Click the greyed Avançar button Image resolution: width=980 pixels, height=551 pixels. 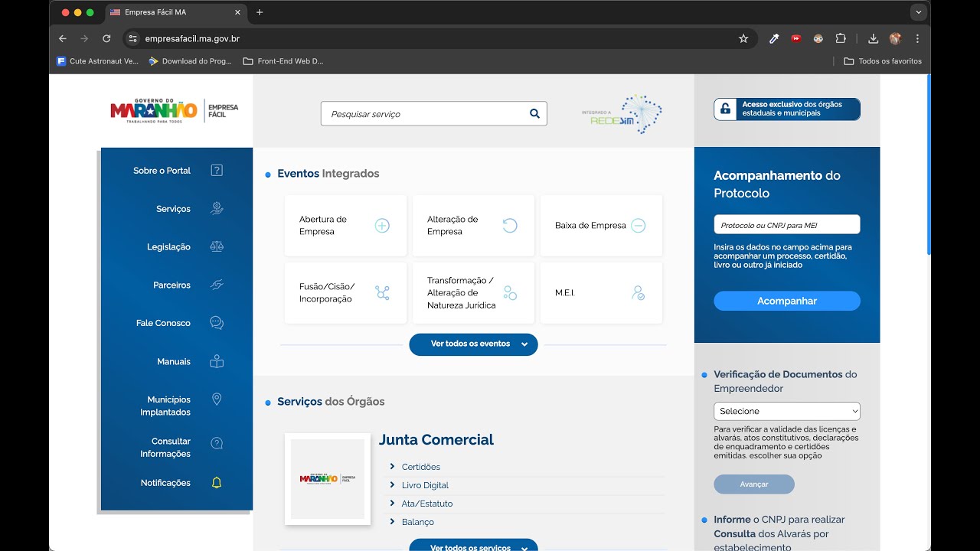click(754, 484)
